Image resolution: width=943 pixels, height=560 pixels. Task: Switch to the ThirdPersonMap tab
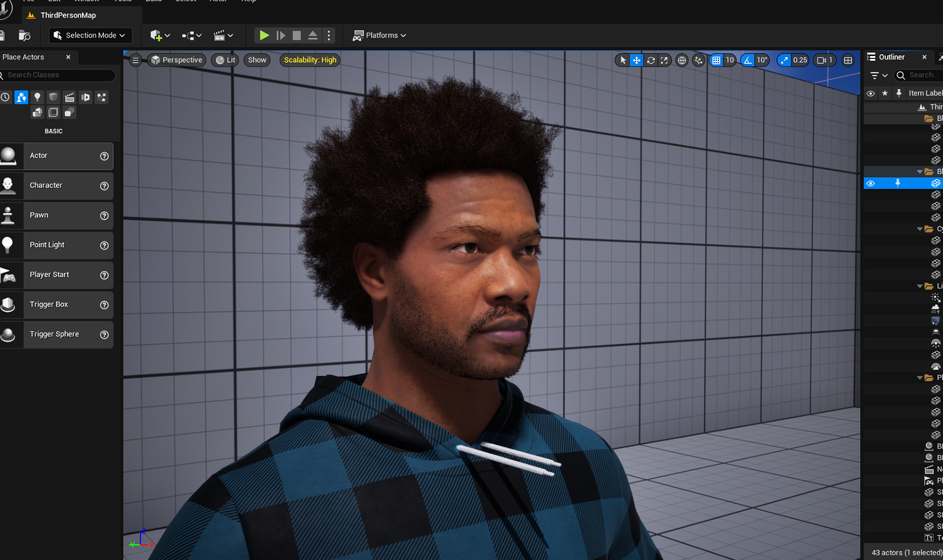point(68,15)
